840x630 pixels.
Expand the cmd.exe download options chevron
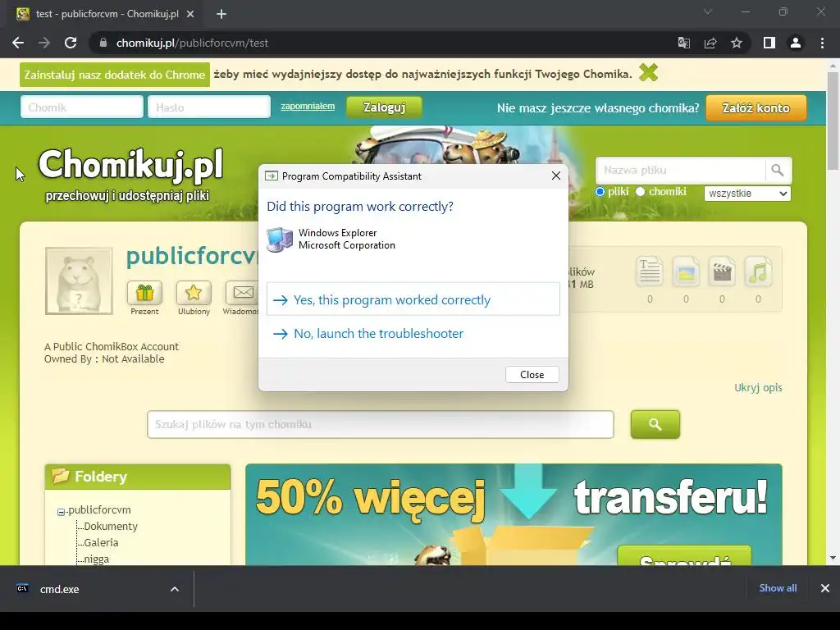(x=175, y=589)
